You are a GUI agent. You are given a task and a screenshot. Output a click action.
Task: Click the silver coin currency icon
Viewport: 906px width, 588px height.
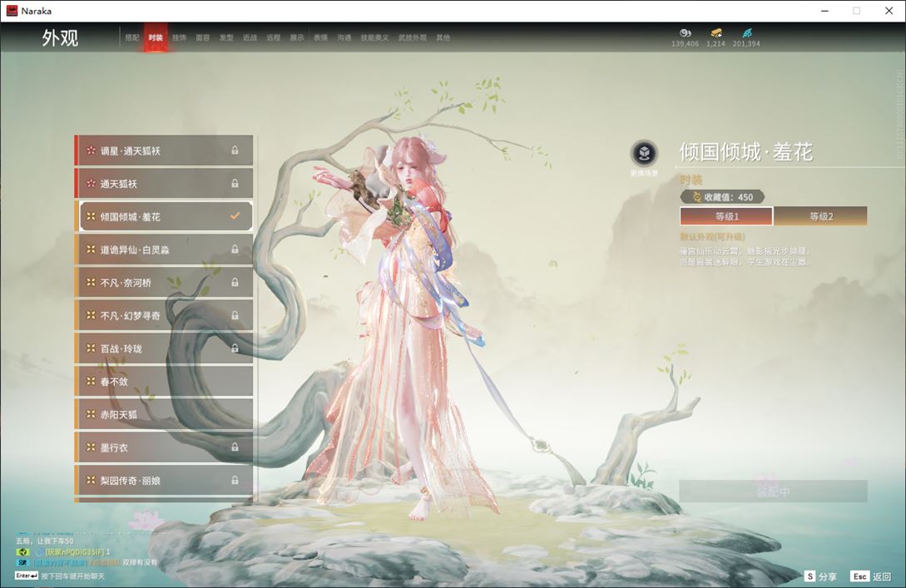[x=686, y=33]
